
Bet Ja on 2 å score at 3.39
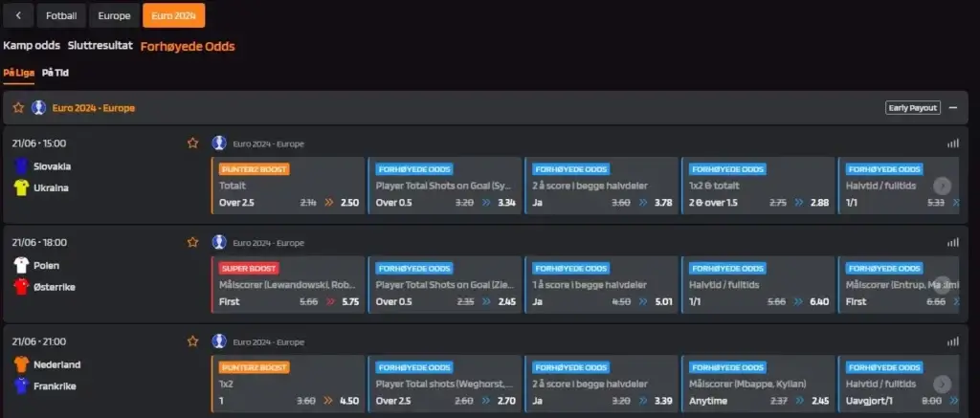[601, 384]
